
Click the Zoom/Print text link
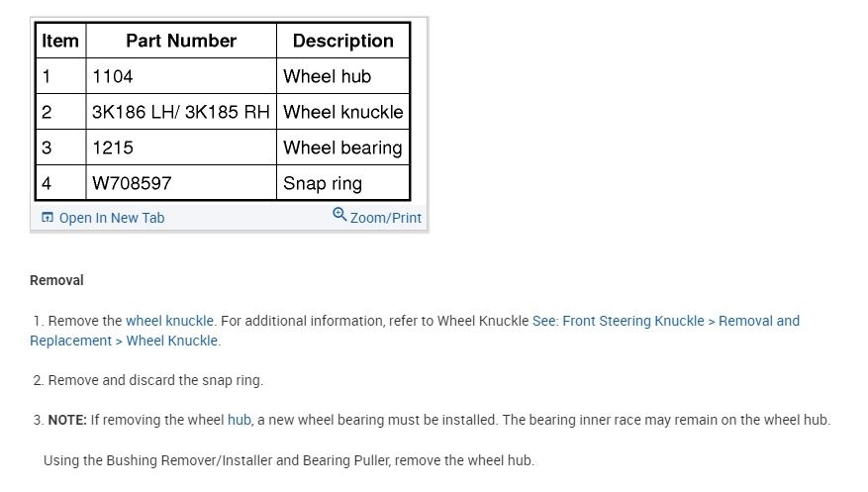click(386, 218)
